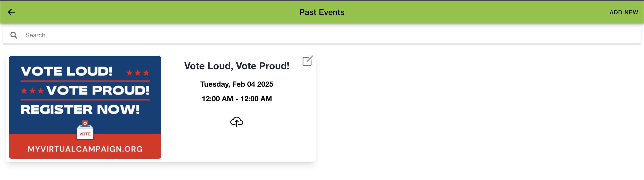Click the three red stars left of VOTE PROUD!
The width and height of the screenshot is (644, 180).
32,91
